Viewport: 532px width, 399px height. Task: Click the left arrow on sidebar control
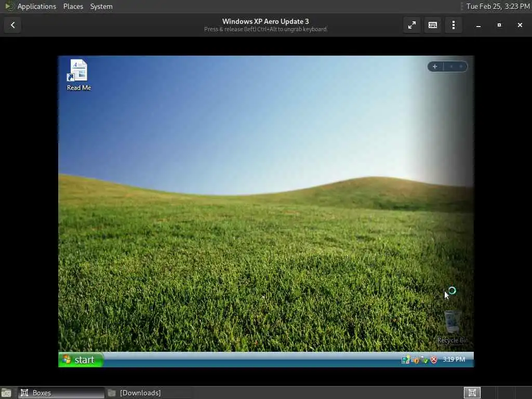[x=451, y=66]
